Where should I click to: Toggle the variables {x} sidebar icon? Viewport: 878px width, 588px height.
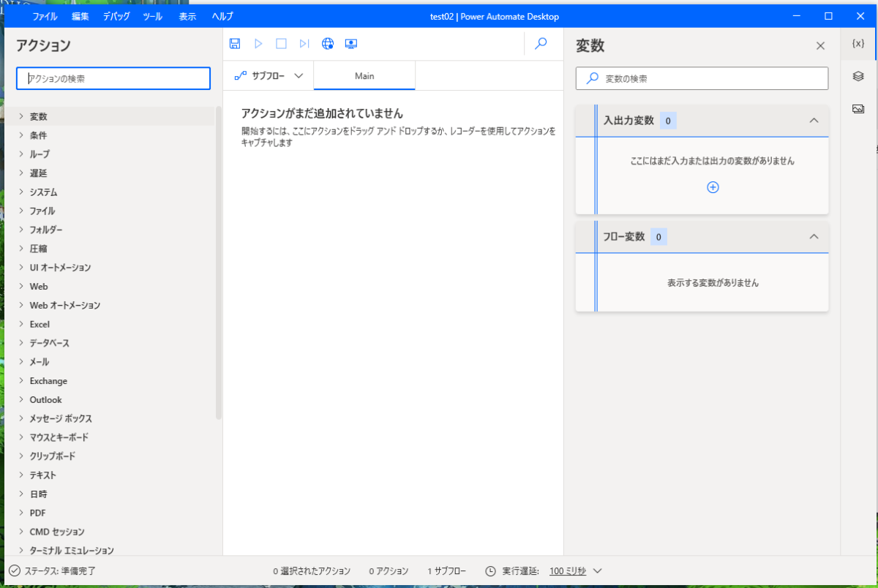pyautogui.click(x=858, y=44)
